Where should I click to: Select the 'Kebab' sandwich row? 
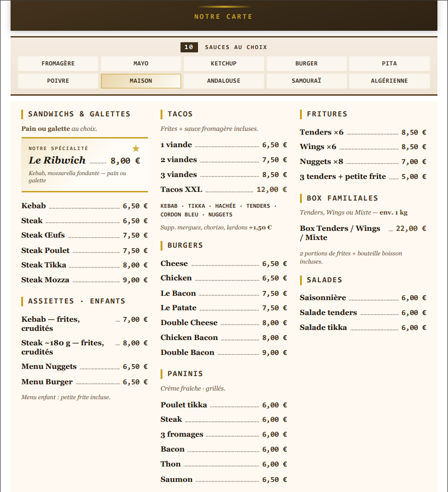85,206
